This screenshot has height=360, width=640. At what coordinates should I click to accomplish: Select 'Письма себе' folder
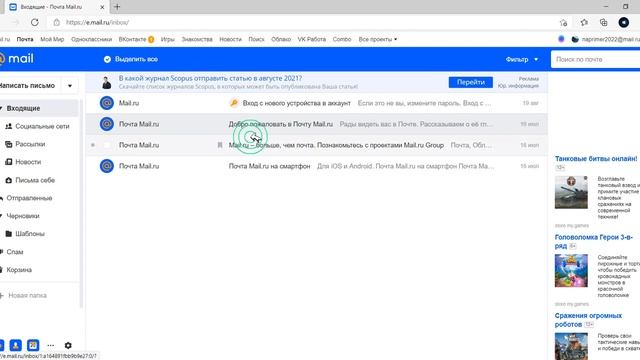coord(35,180)
